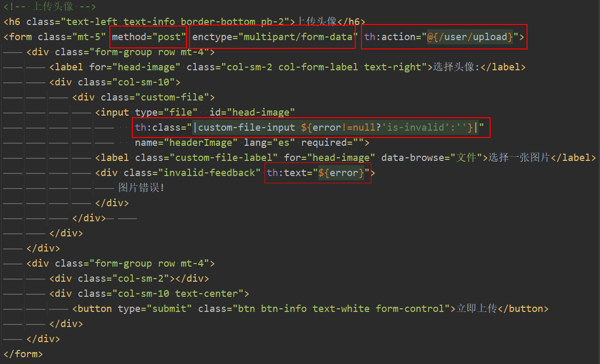Click the opening <form tag name
The image size is (600, 364).
coord(18,37)
